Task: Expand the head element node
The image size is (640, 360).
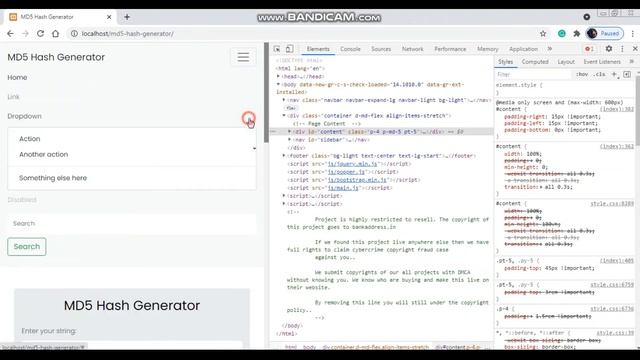Action: 278,76
